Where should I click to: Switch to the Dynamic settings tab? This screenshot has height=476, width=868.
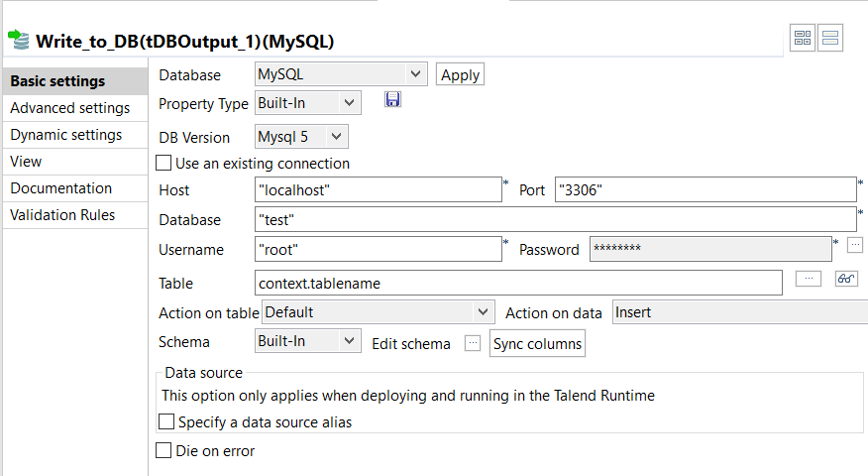coord(66,135)
